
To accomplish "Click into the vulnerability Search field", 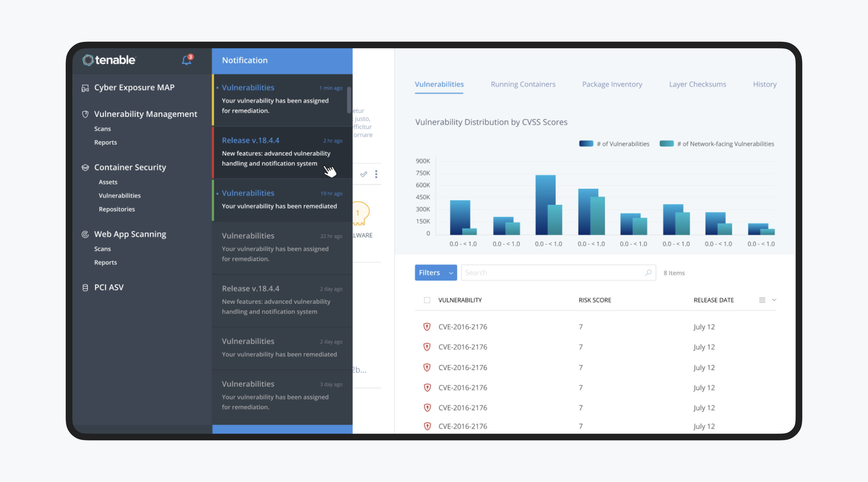I will point(553,273).
